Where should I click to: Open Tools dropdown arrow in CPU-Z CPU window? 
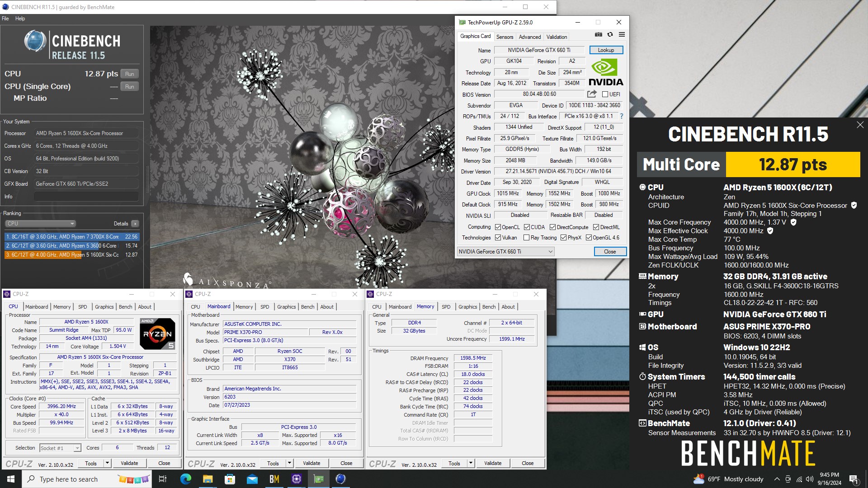click(107, 463)
